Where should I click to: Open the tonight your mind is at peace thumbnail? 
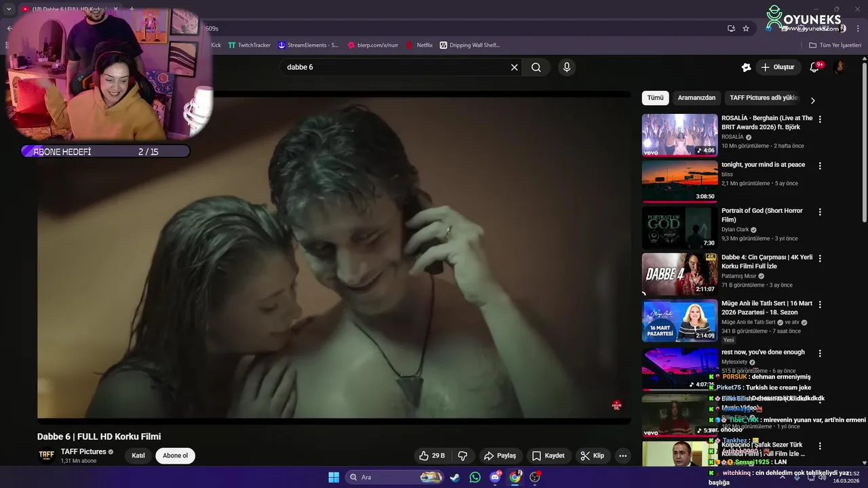click(x=679, y=181)
